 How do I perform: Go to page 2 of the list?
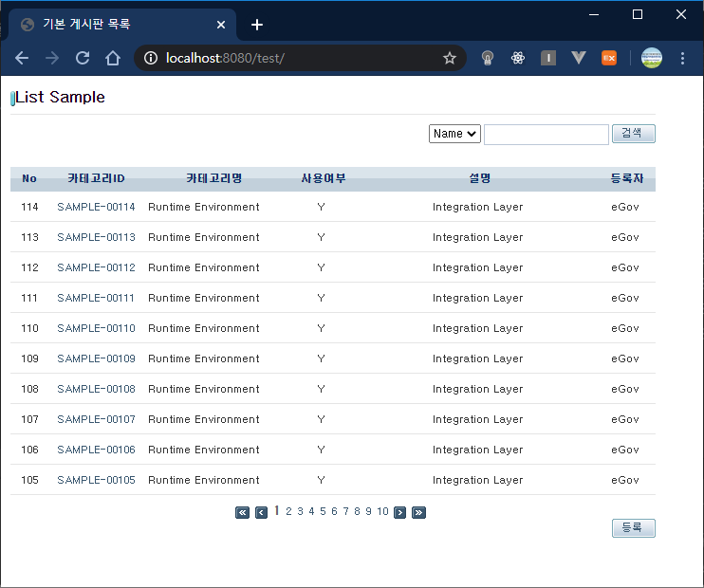click(x=288, y=511)
